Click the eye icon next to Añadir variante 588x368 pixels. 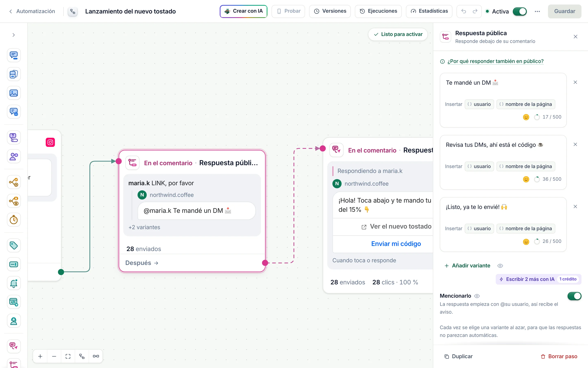500,266
